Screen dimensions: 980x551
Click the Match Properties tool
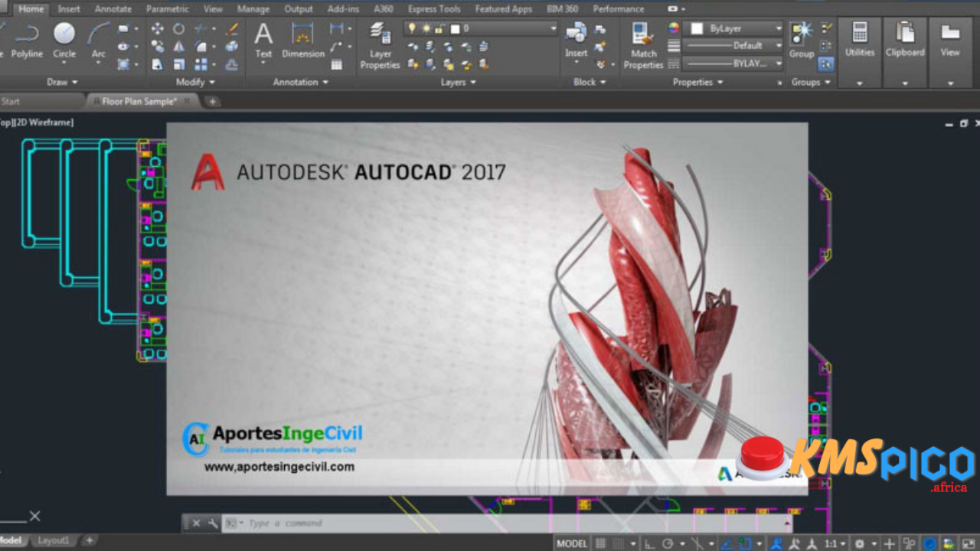[x=643, y=46]
